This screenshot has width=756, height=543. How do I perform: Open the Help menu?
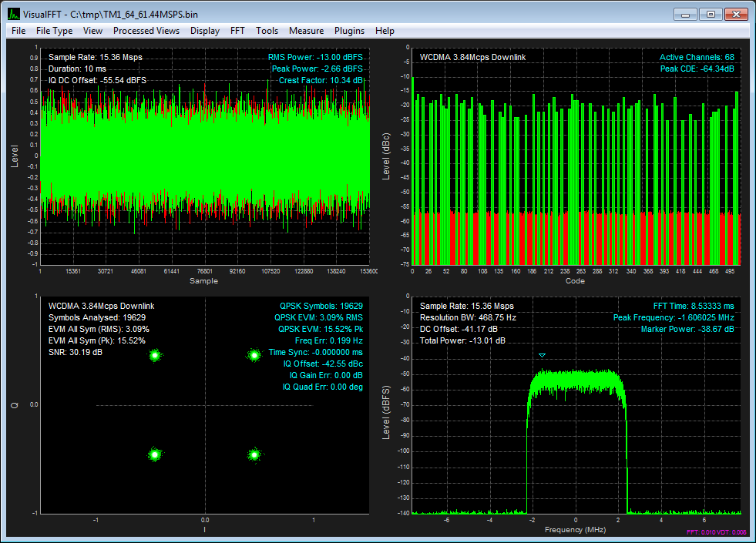(x=385, y=31)
